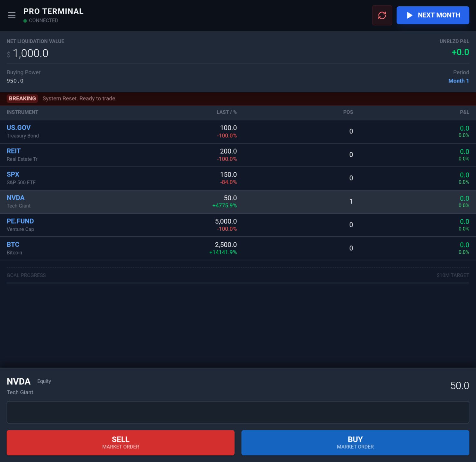This screenshot has width=476, height=462.
Task: Select the SPX S&P 500 ETF
Action: tap(238, 178)
